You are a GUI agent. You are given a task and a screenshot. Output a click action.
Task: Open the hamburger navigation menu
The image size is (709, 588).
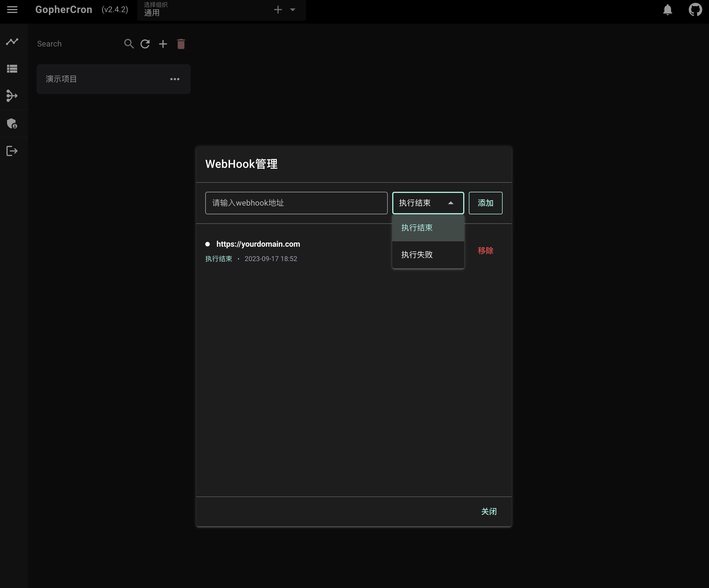pyautogui.click(x=12, y=10)
